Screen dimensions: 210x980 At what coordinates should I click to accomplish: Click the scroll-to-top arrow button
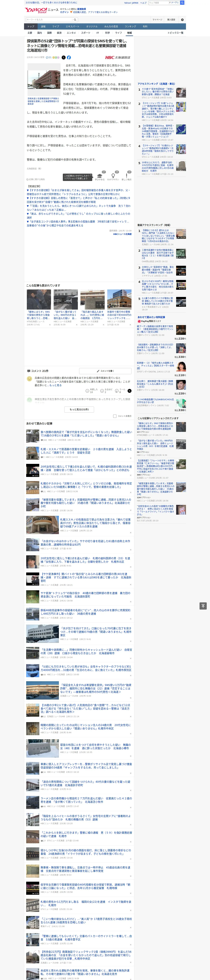203,606
